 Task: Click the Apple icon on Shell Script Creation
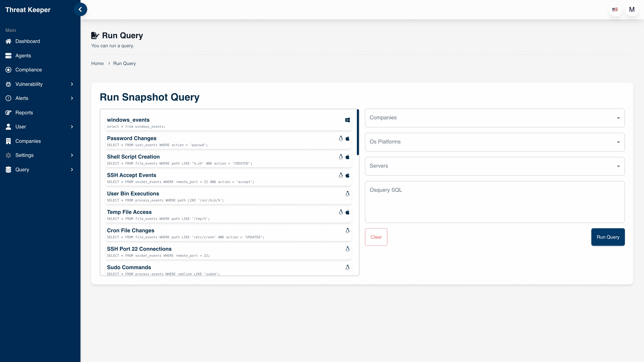pos(347,157)
